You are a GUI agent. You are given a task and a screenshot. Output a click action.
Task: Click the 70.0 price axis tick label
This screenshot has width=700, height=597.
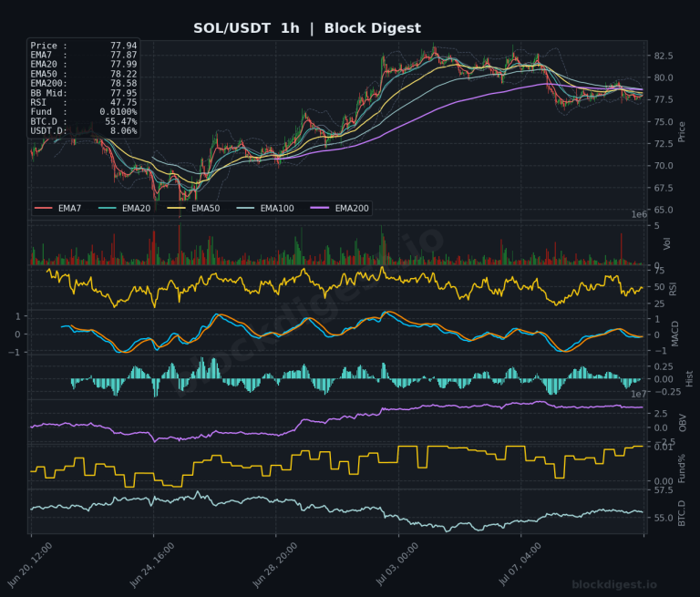point(664,166)
